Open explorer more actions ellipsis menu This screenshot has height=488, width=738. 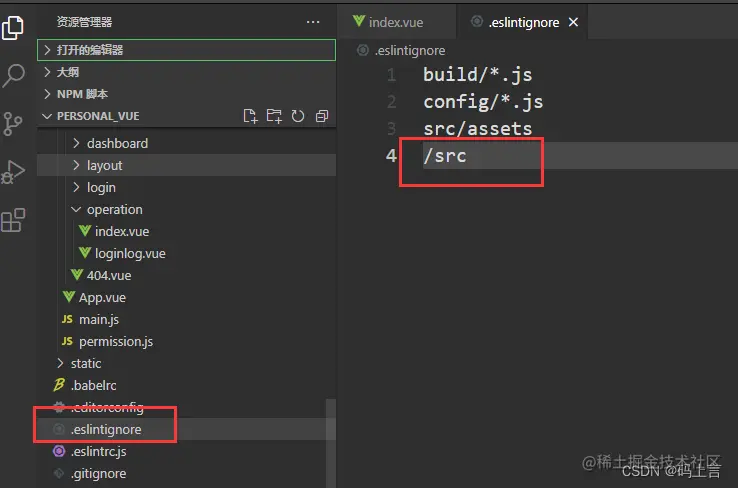(x=313, y=22)
